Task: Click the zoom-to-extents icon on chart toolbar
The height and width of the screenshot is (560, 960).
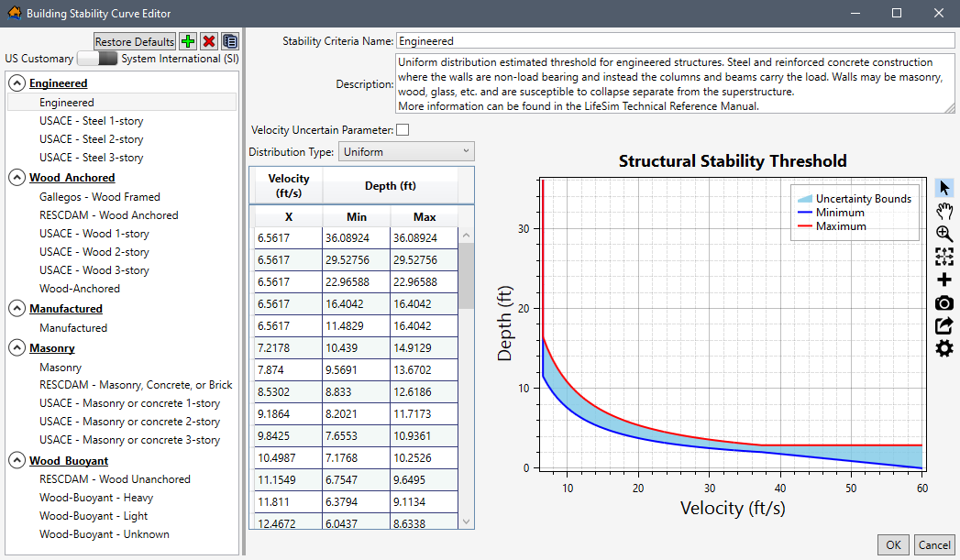Action: click(944, 257)
